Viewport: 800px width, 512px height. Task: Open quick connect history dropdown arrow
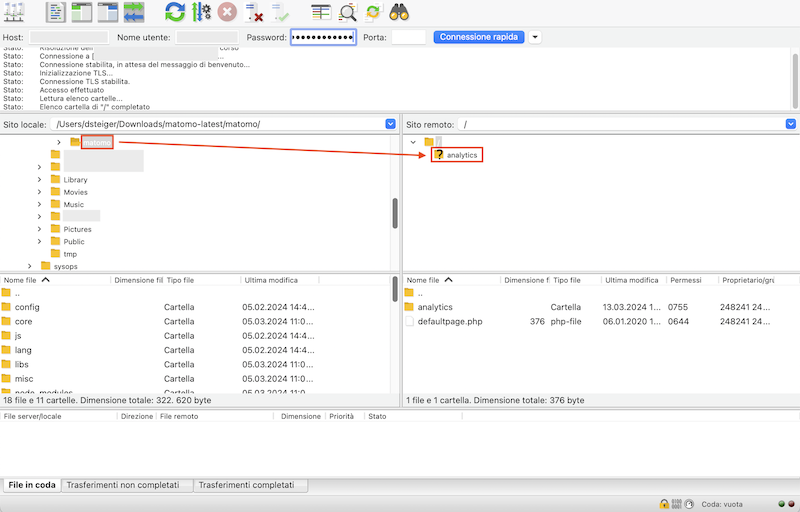click(535, 37)
